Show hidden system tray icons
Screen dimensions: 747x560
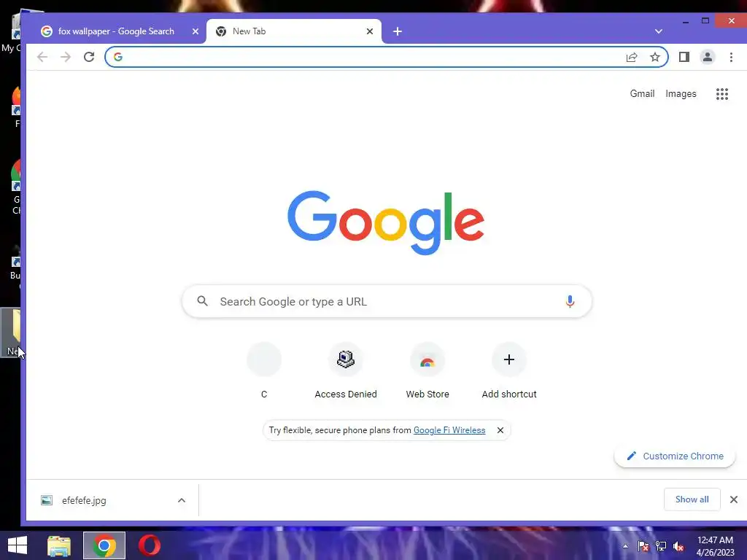click(625, 546)
